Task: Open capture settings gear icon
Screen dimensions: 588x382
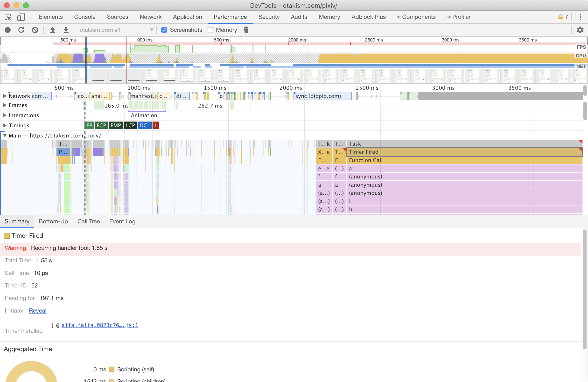Action: click(x=580, y=30)
